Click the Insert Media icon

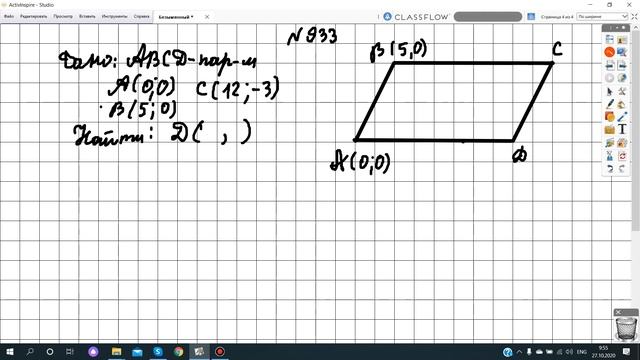[x=609, y=143]
